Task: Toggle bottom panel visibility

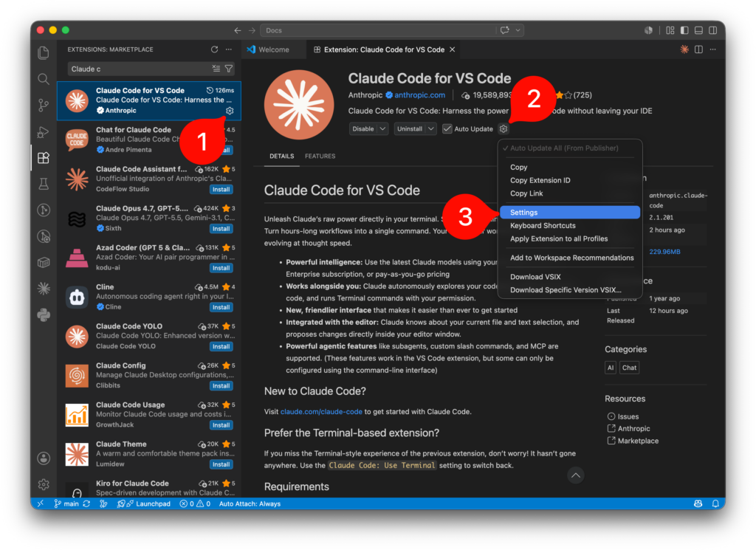Action: point(698,30)
